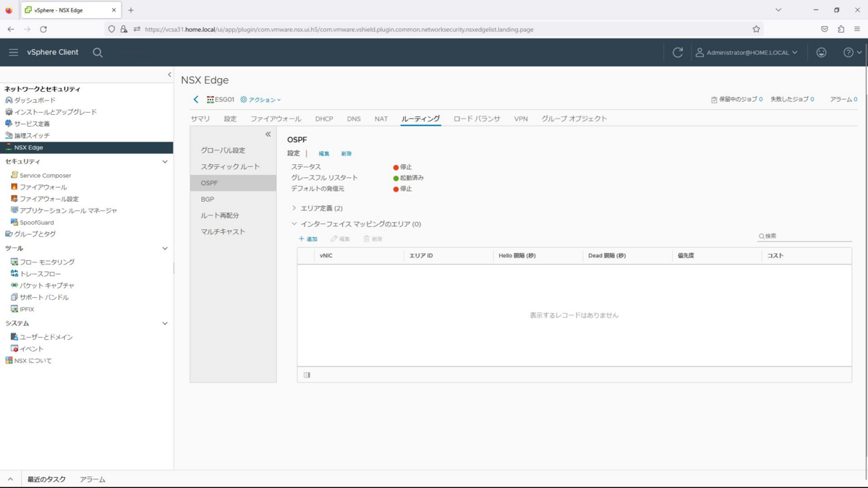Switch to the NAT tab
Screen dimensions: 868x488
(381, 119)
